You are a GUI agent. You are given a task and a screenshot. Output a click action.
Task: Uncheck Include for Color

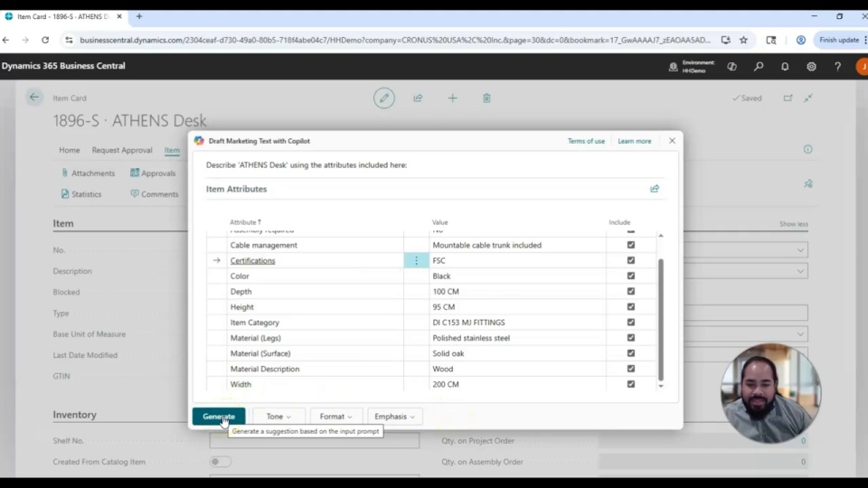click(x=630, y=276)
